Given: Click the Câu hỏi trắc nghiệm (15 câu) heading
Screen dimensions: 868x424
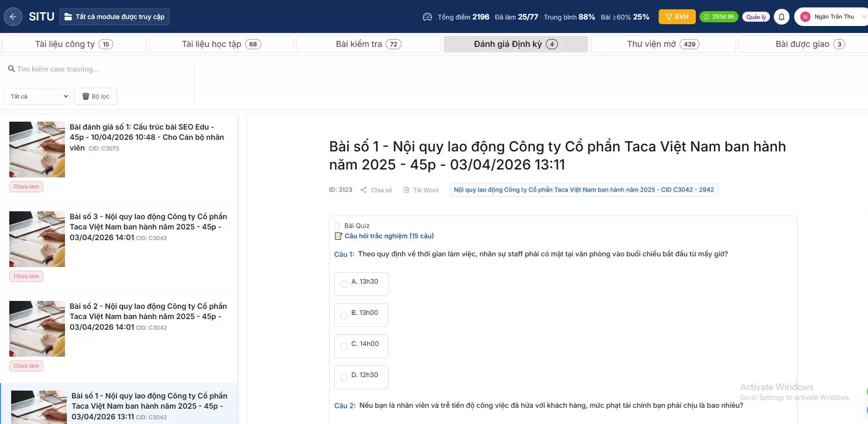Looking at the screenshot, I should 389,236.
